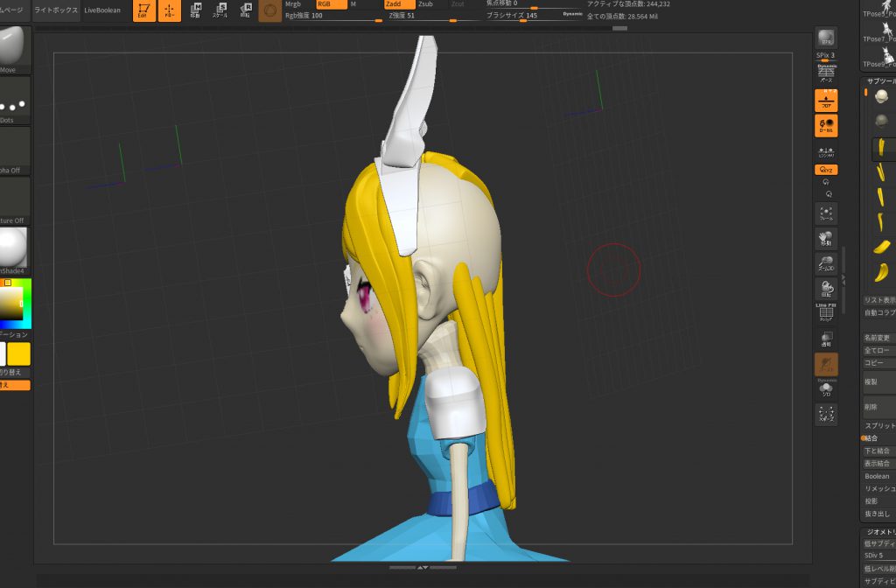Expand the 抜き出し (Extract) section

point(879,514)
